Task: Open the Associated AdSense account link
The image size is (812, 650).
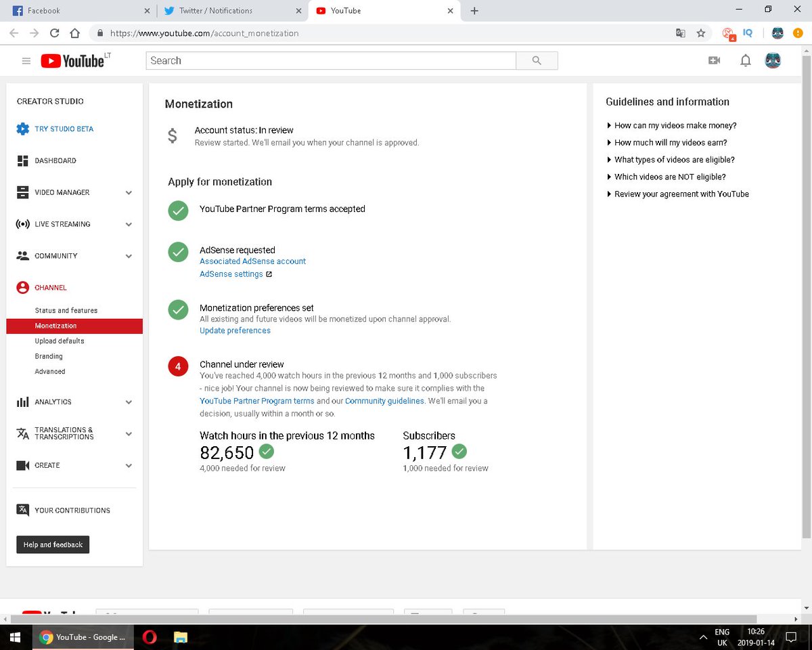Action: pos(252,261)
